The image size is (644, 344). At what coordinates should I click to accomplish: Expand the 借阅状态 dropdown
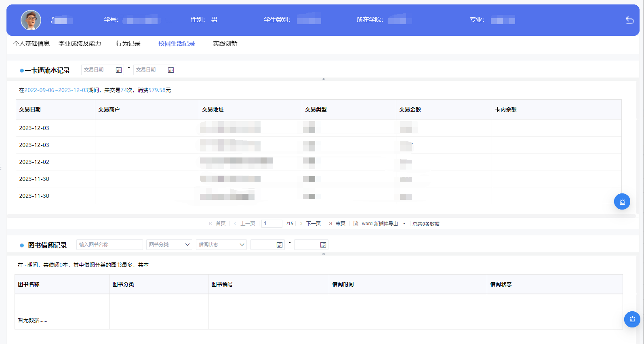[x=242, y=245]
